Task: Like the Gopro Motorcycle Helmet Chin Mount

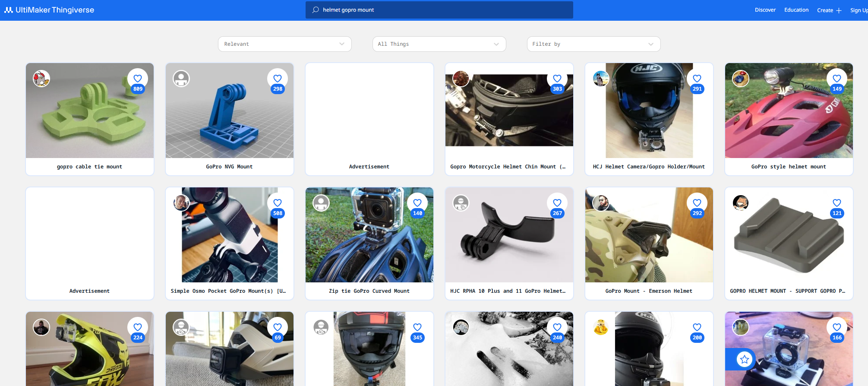Action: pyautogui.click(x=557, y=79)
